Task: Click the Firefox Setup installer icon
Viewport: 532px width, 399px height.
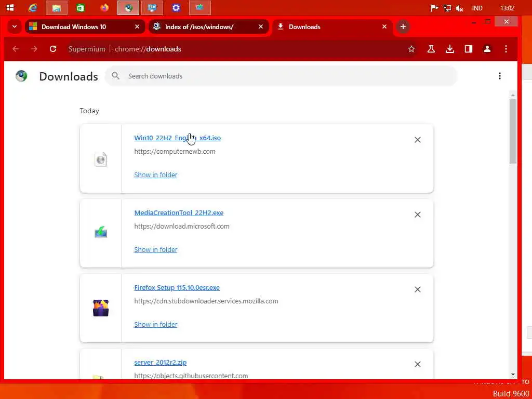Action: click(x=101, y=308)
